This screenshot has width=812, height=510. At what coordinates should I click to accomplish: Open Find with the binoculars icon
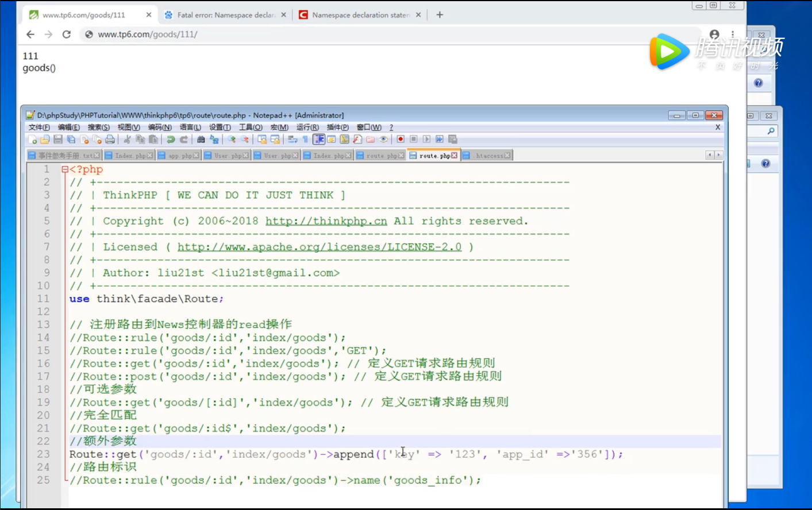[201, 140]
